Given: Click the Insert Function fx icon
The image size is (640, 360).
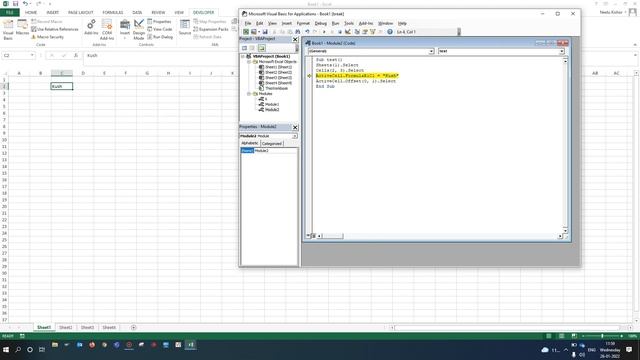Looking at the screenshot, I should point(76,56).
